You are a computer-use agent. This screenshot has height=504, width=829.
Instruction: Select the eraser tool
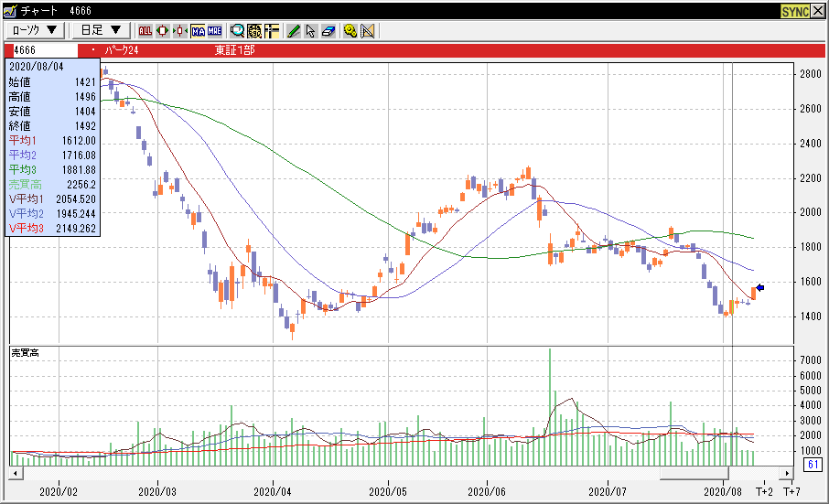click(x=327, y=30)
